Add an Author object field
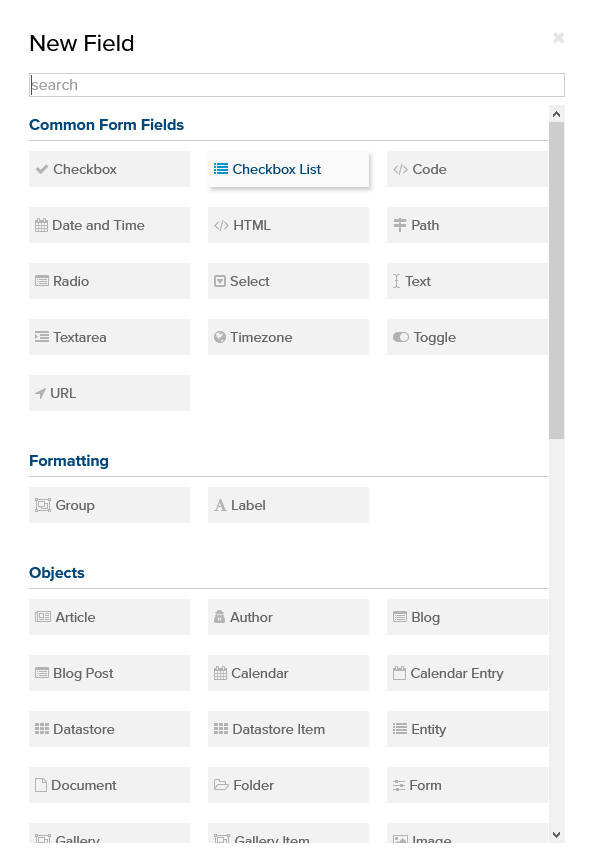The height and width of the screenshot is (867, 594). 288,617
